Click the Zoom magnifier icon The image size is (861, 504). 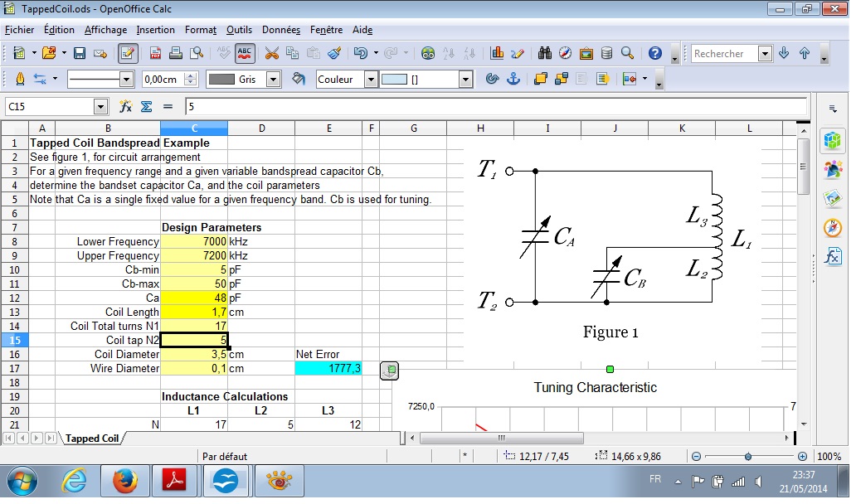point(627,53)
